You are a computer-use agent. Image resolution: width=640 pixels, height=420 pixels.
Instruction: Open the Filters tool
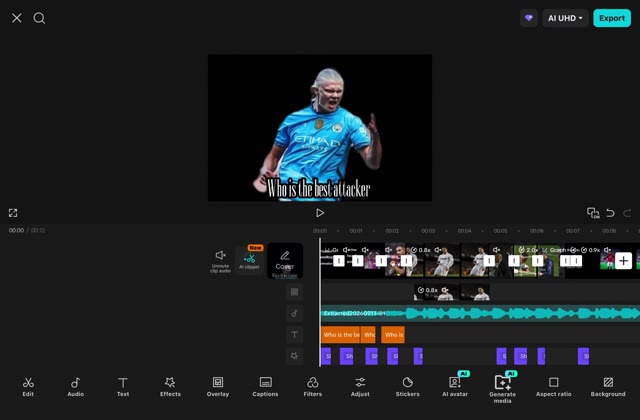(313, 387)
